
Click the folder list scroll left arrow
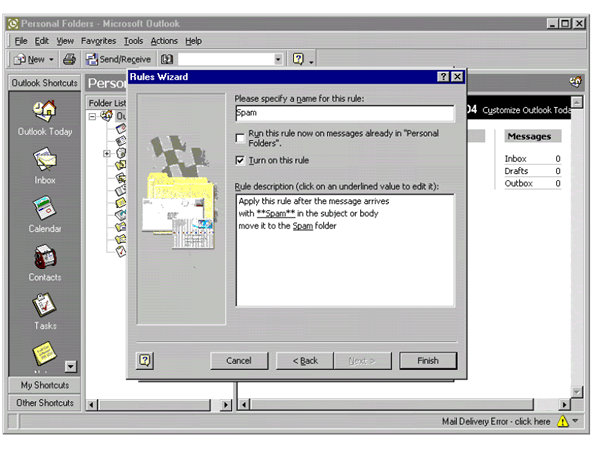(x=91, y=405)
